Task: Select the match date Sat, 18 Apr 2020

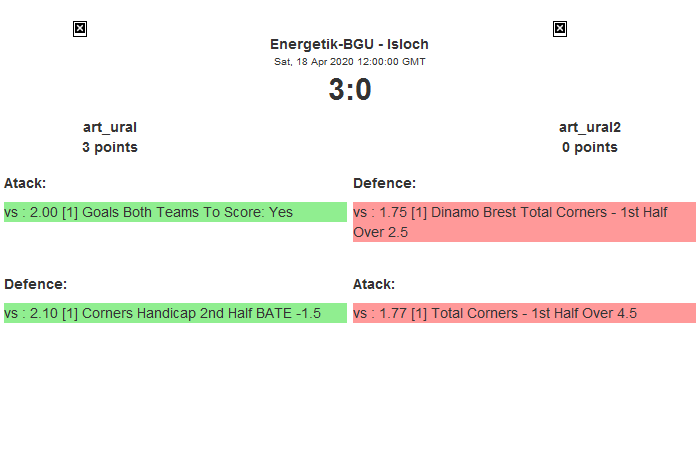Action: [349, 61]
